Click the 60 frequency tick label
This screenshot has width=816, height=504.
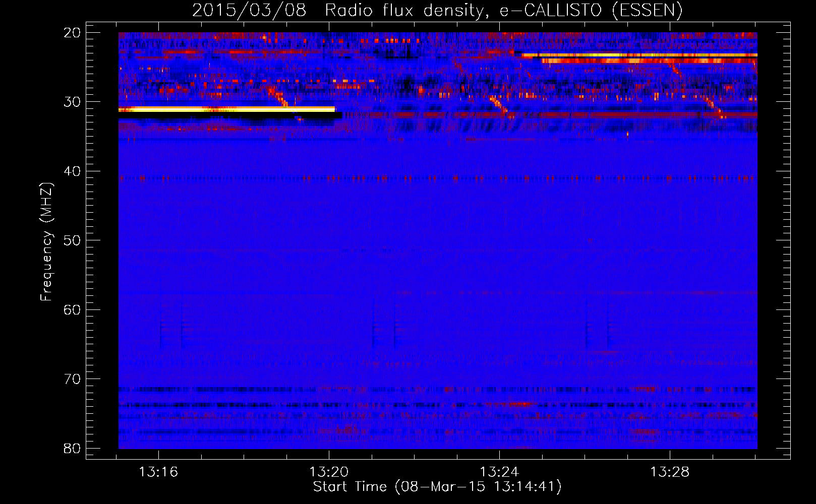tap(72, 309)
